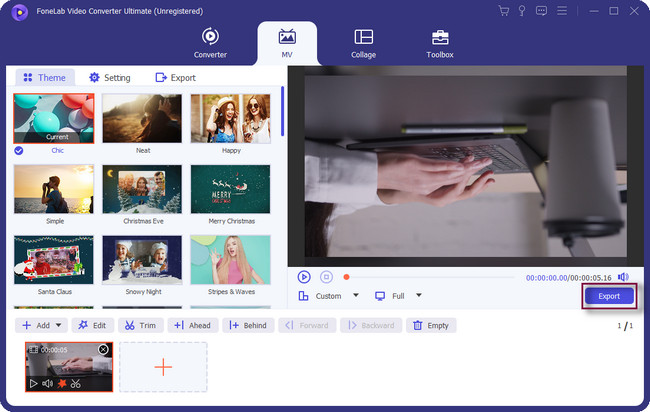The image size is (650, 412).
Task: Click the monitor icon beside Full
Action: [380, 296]
